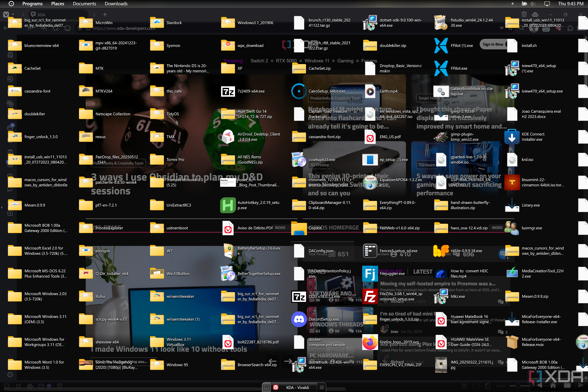Open the Places menu
The width and height of the screenshot is (588, 392).
point(57,4)
